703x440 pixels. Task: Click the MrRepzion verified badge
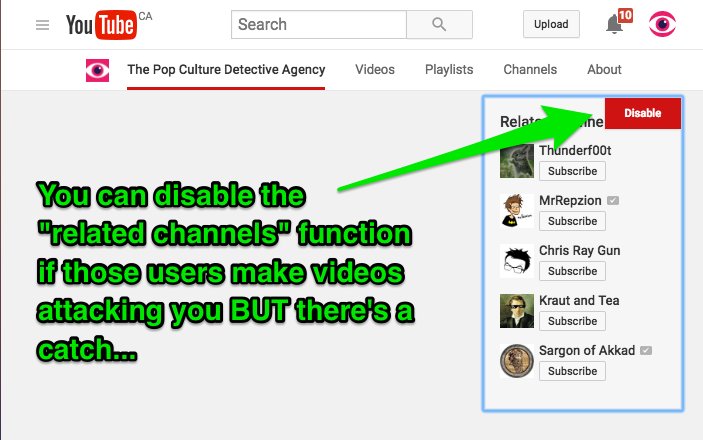[613, 200]
